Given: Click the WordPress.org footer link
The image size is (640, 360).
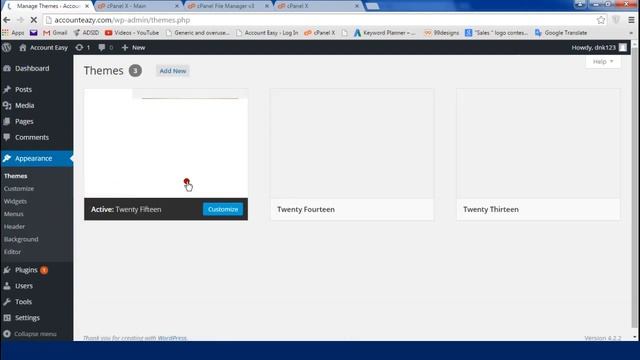Looking at the screenshot, I should (x=172, y=338).
